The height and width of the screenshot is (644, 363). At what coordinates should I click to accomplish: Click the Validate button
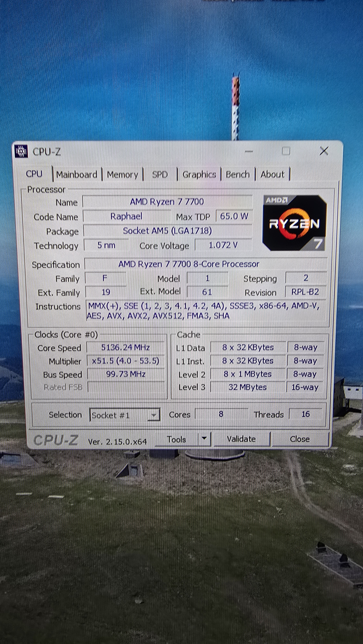[x=242, y=439]
